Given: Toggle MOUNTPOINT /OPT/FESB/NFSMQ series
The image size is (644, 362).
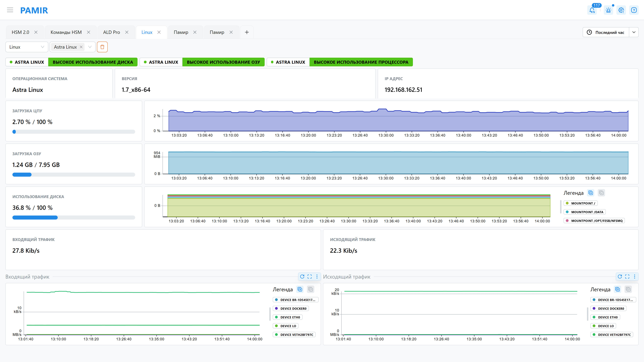Looking at the screenshot, I should tap(594, 221).
